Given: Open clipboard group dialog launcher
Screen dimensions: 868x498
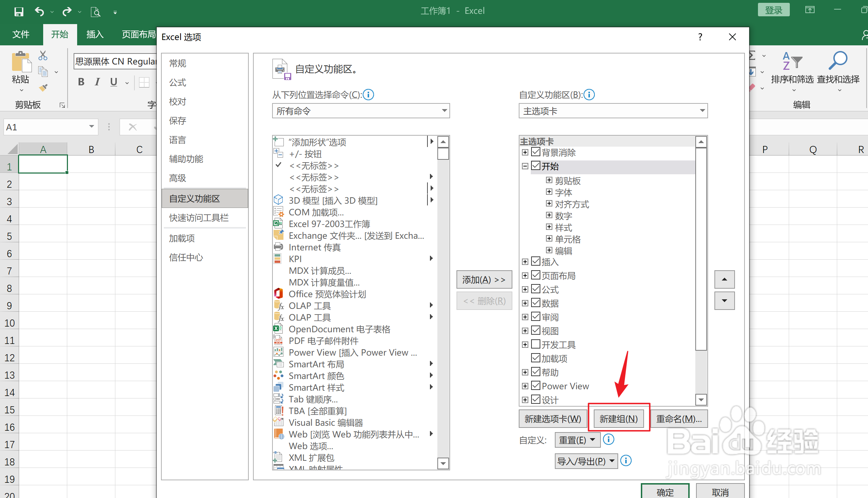Looking at the screenshot, I should click(62, 105).
